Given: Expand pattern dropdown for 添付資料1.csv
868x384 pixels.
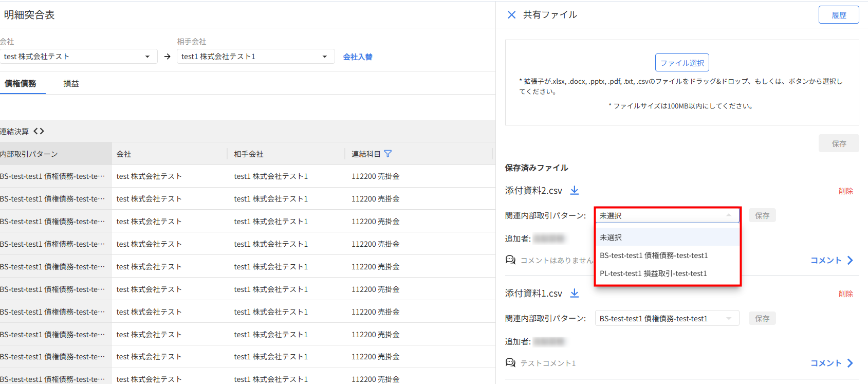Looking at the screenshot, I should [x=667, y=319].
